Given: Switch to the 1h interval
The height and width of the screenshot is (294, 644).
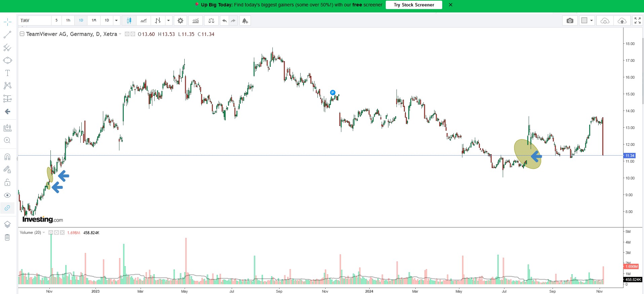Looking at the screenshot, I should (x=68, y=20).
